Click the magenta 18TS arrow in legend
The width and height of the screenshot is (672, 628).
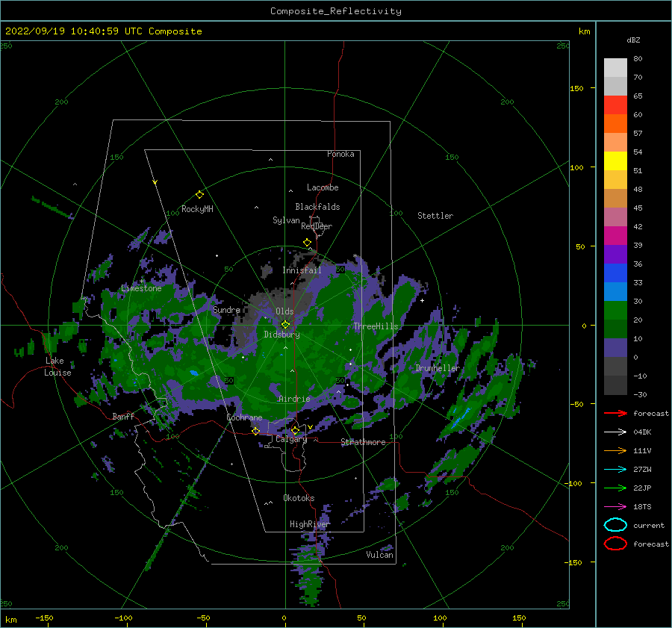coord(615,507)
